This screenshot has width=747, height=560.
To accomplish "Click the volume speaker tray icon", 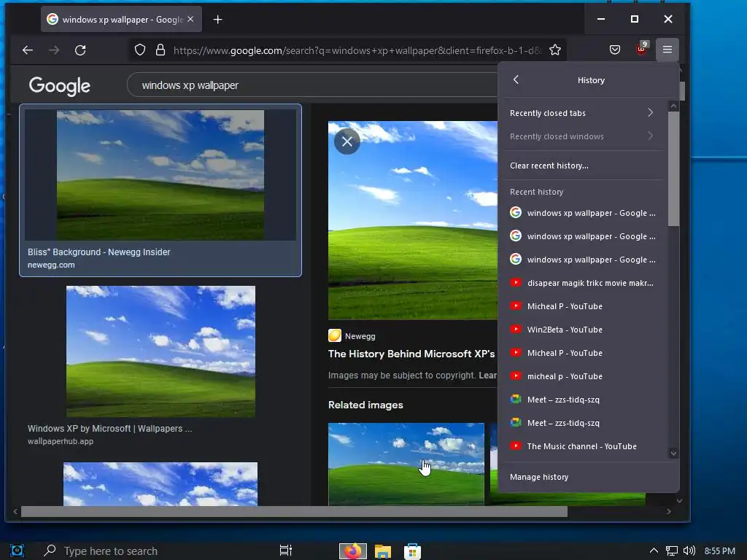I will pyautogui.click(x=689, y=551).
